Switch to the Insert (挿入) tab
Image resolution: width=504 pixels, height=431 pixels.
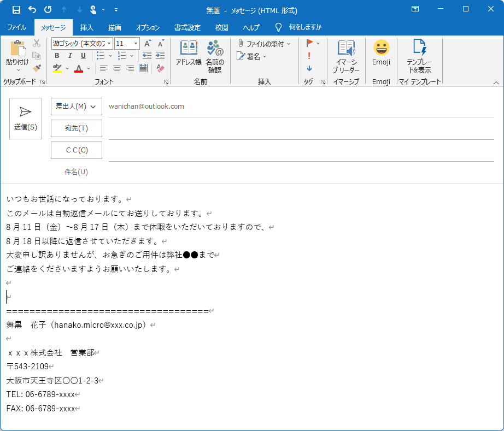(87, 28)
